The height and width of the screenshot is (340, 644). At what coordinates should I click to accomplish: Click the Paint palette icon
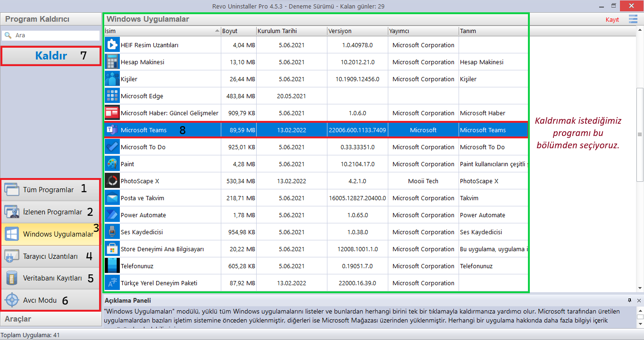(x=112, y=164)
